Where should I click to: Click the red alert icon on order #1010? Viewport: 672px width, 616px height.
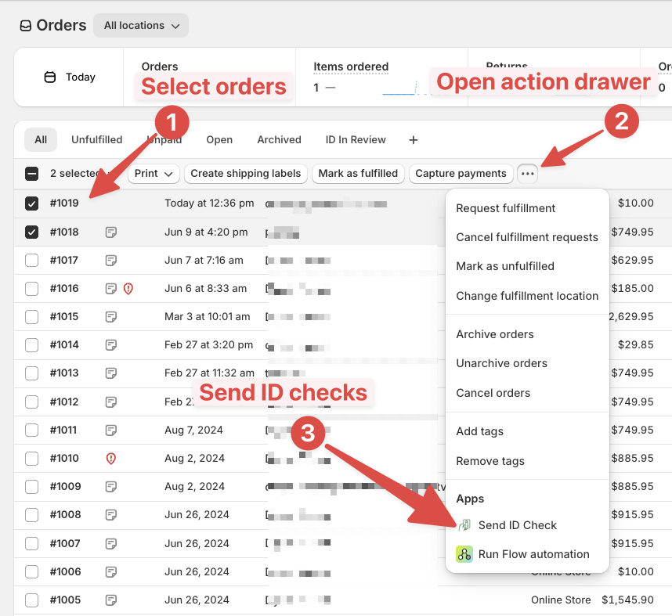[x=112, y=458]
